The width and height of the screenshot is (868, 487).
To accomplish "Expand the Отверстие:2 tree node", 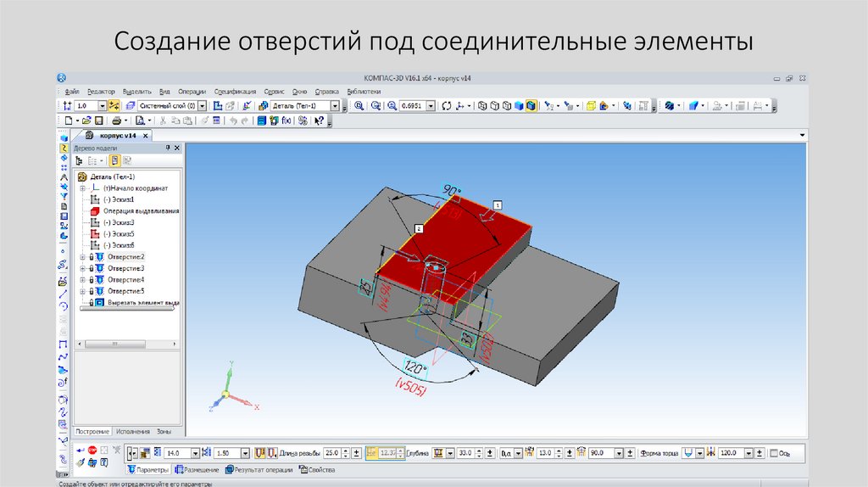I will [82, 257].
